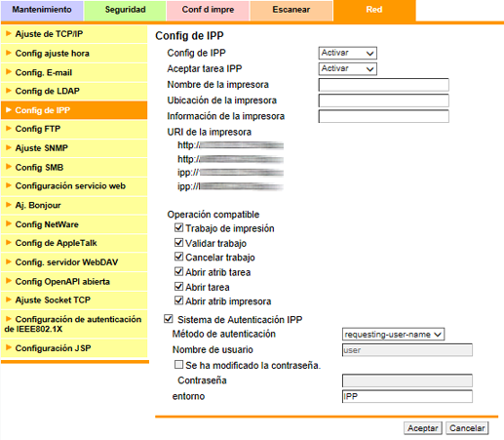
Task: Select Config de IPP in sidebar
Action: click(x=74, y=110)
